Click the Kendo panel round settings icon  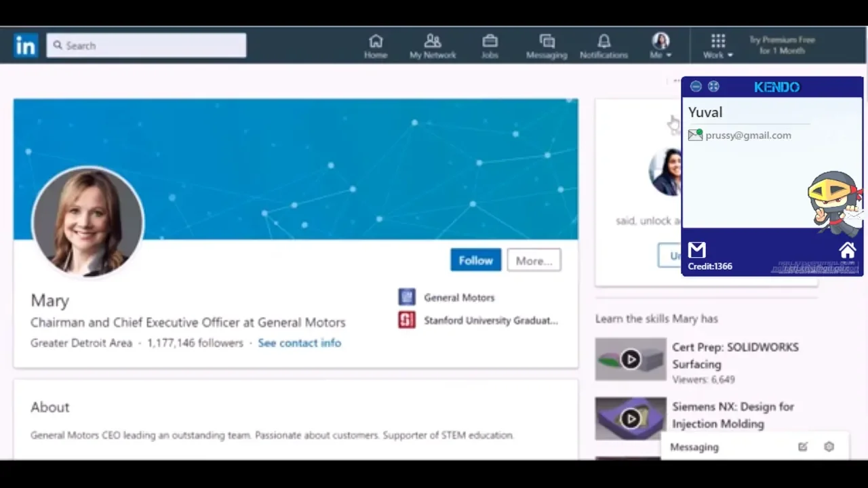pyautogui.click(x=713, y=87)
